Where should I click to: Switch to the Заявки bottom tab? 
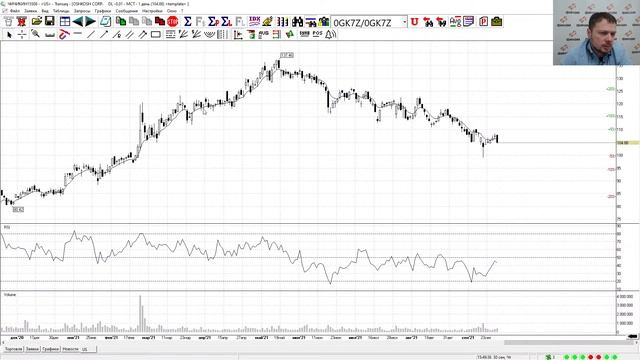32,349
